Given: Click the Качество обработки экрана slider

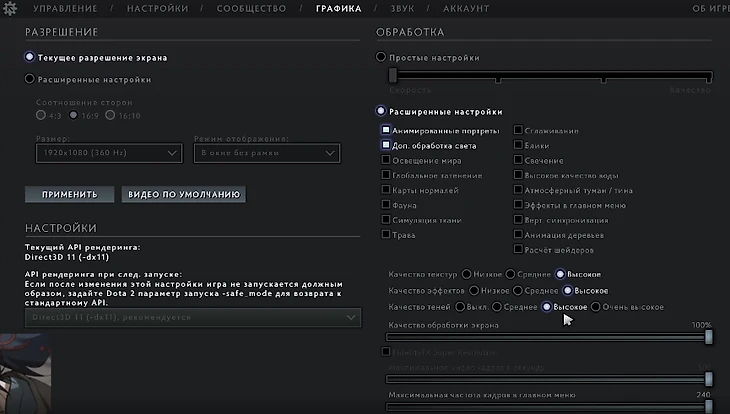Looking at the screenshot, I should (548, 337).
